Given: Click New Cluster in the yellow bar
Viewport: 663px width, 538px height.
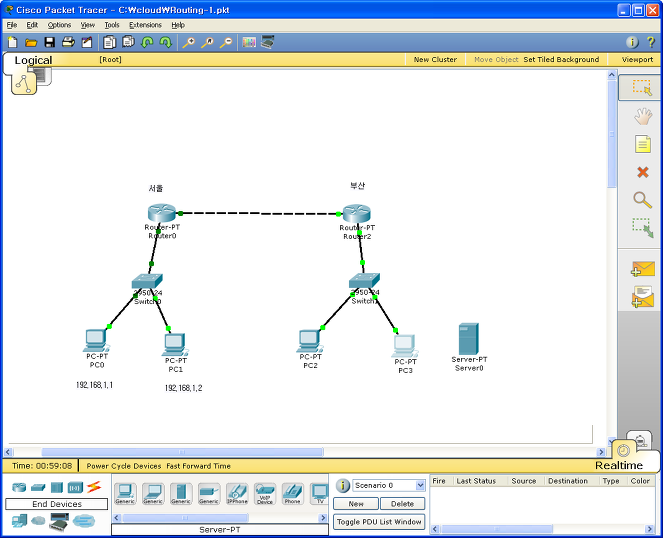Looking at the screenshot, I should pos(435,60).
